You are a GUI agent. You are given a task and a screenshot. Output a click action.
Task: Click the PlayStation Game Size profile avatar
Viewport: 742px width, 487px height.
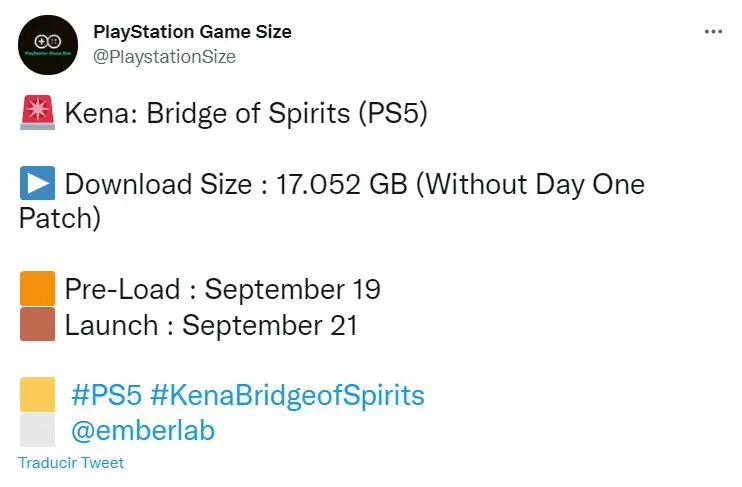point(48,45)
